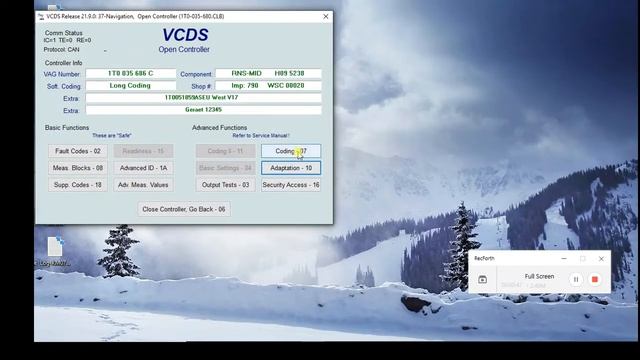Close the VCDS window

pos(326,16)
